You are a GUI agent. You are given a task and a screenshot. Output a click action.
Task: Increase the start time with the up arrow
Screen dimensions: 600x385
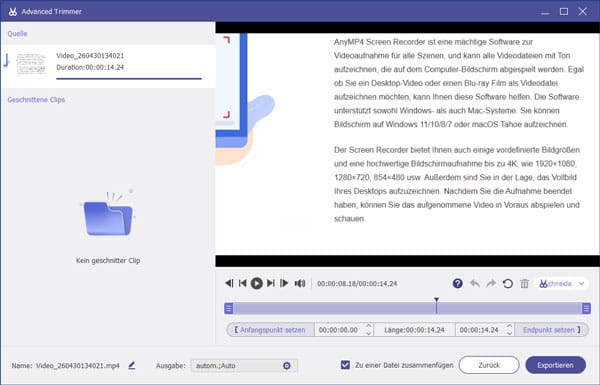click(368, 326)
